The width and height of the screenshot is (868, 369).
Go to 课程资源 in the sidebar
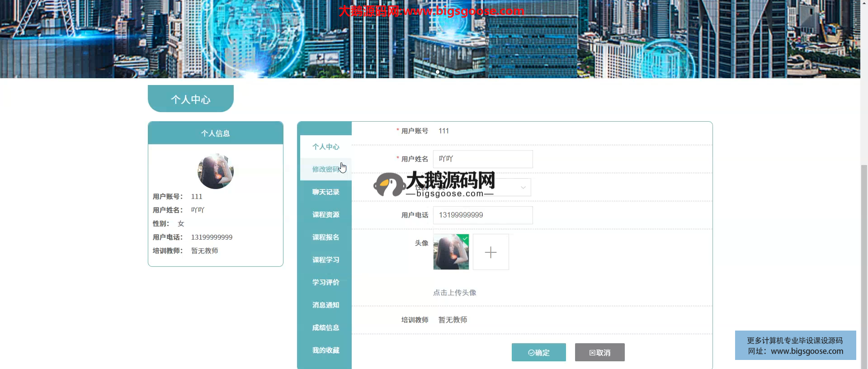pos(325,215)
